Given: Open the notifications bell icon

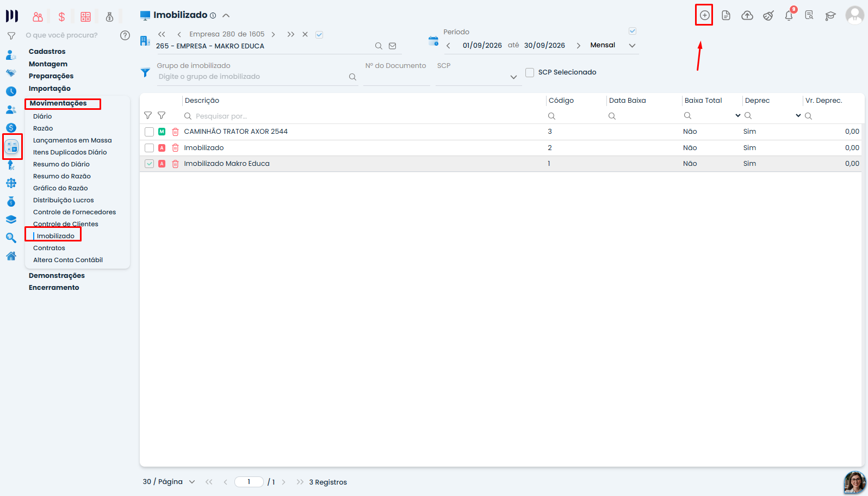Looking at the screenshot, I should click(789, 15).
